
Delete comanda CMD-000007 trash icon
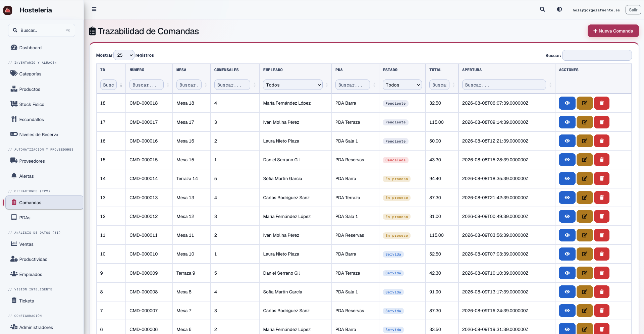pyautogui.click(x=602, y=311)
